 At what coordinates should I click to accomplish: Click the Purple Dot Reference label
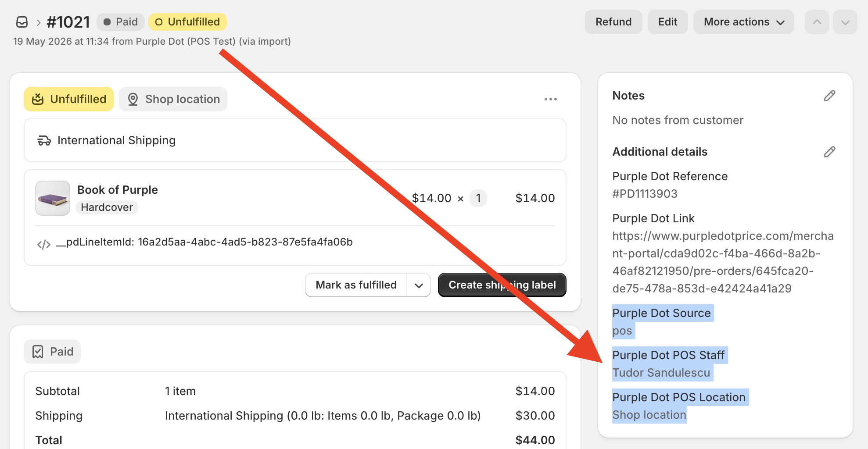(x=670, y=176)
